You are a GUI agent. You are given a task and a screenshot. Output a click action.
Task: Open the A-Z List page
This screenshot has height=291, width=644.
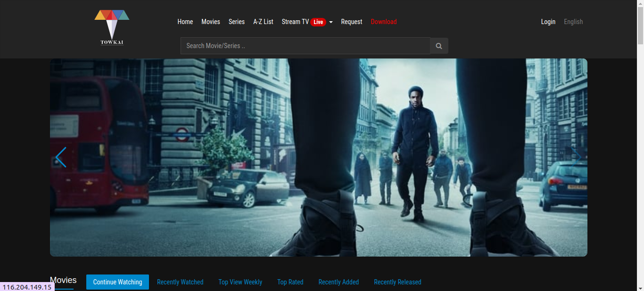click(263, 22)
